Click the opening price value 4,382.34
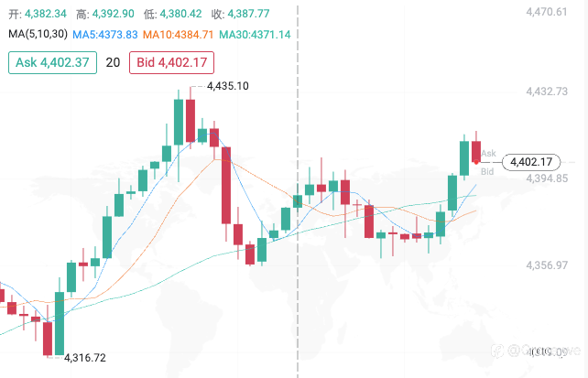Image resolution: width=588 pixels, height=378 pixels. click(46, 14)
